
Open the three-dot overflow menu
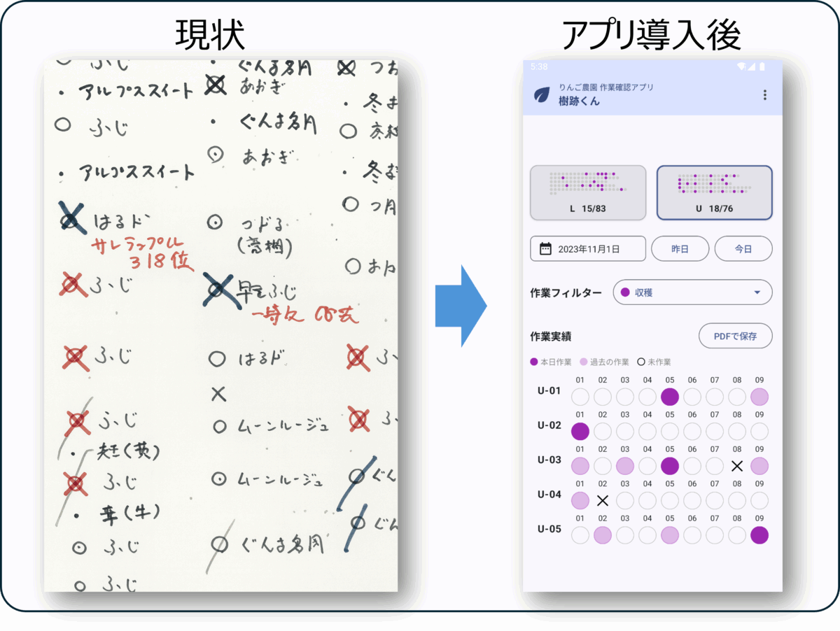coord(764,95)
